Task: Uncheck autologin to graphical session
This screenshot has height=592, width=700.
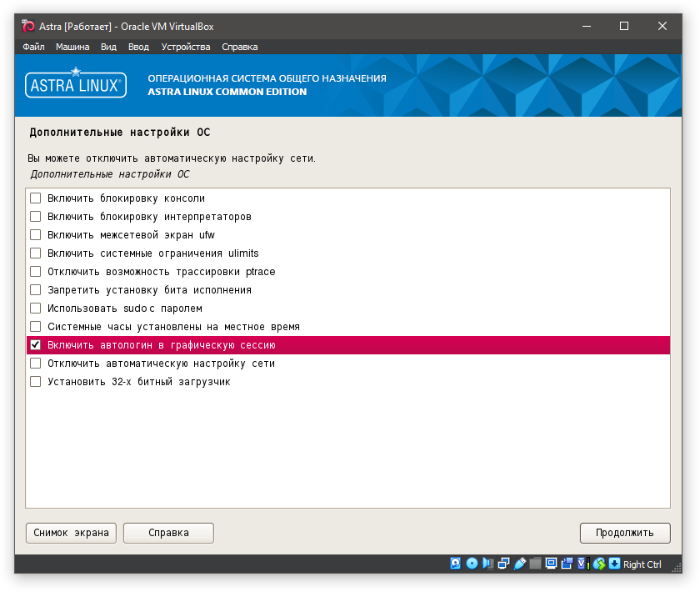Action: [35, 344]
